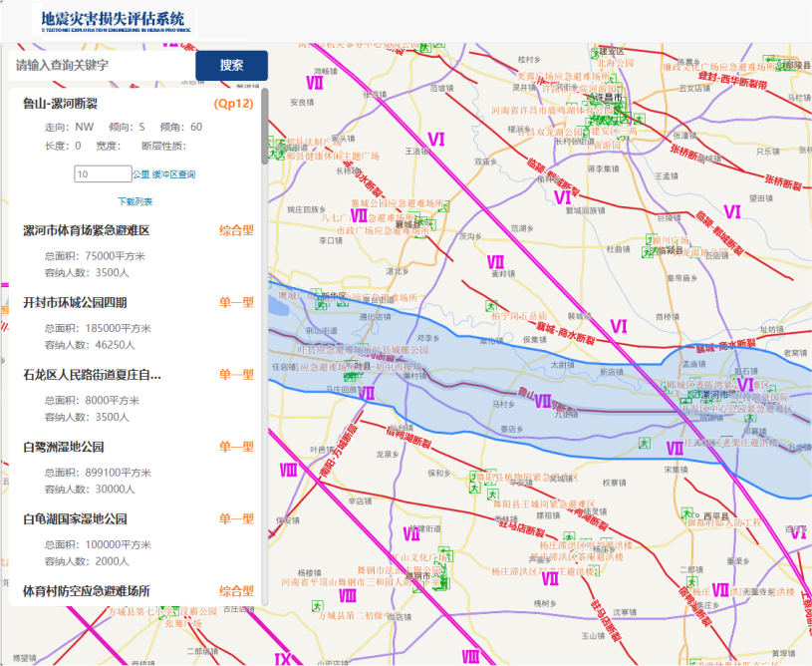Select 白龟湖国家湿地公园 list entry
812x666 pixels.
(x=75, y=518)
